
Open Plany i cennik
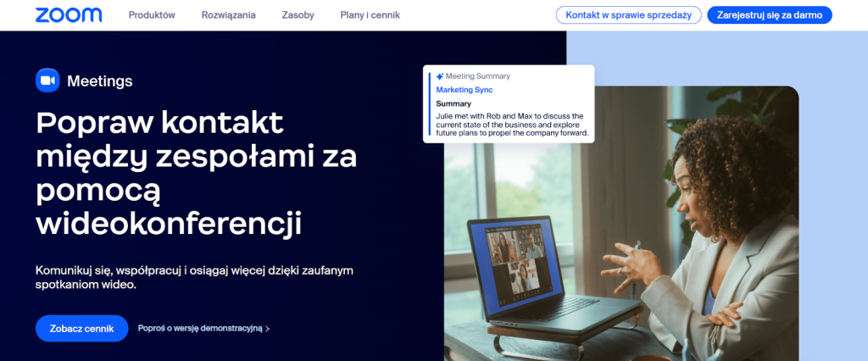click(370, 15)
